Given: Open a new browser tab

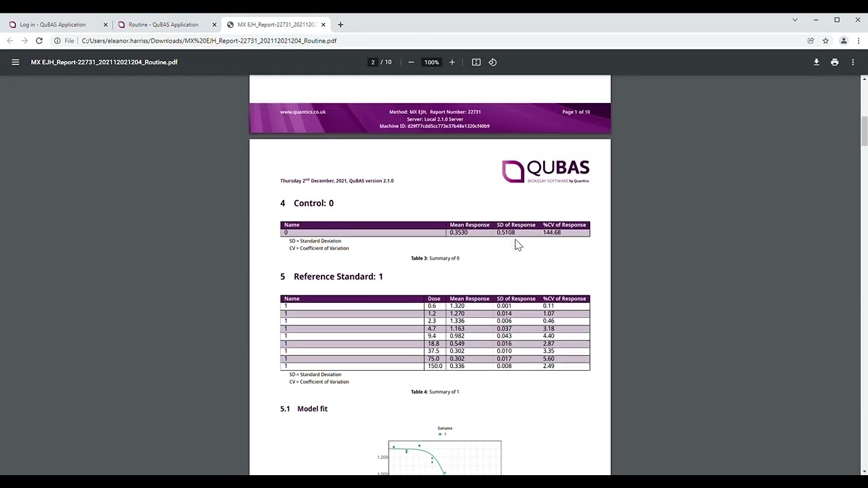Looking at the screenshot, I should pos(340,24).
